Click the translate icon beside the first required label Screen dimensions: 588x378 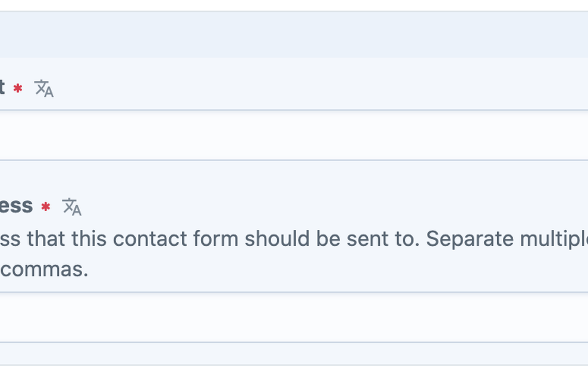coord(44,88)
